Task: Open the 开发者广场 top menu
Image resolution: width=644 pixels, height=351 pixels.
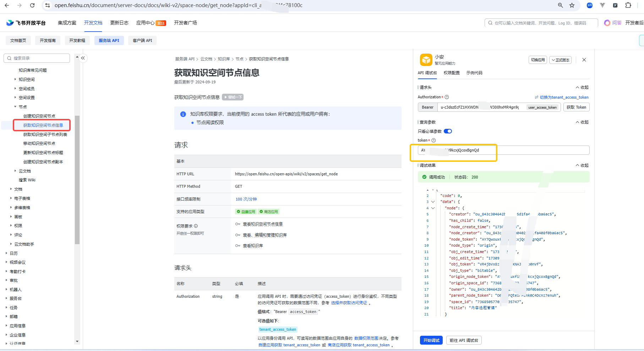Action: [185, 23]
